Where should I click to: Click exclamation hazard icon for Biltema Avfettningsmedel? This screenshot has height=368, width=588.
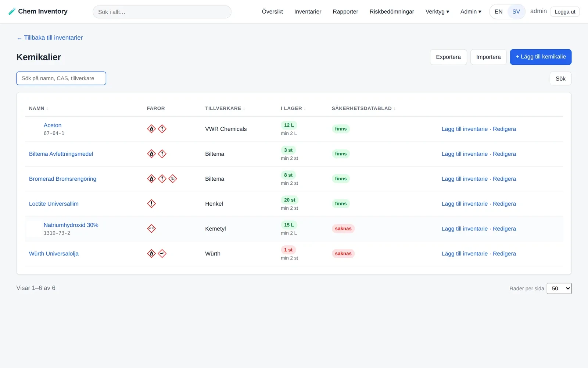click(x=162, y=154)
